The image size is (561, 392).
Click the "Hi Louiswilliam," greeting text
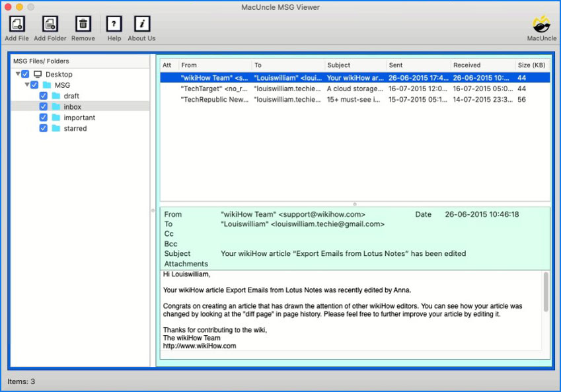click(186, 274)
